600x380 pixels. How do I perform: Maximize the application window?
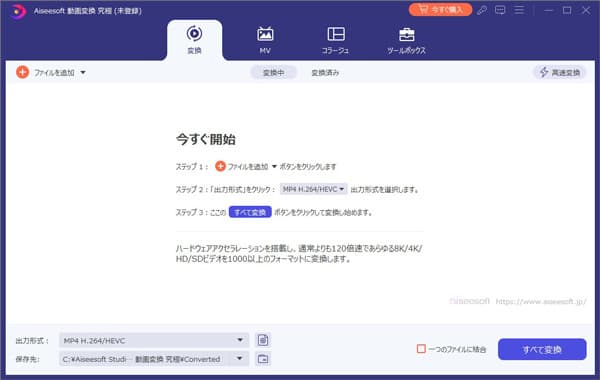(x=567, y=10)
